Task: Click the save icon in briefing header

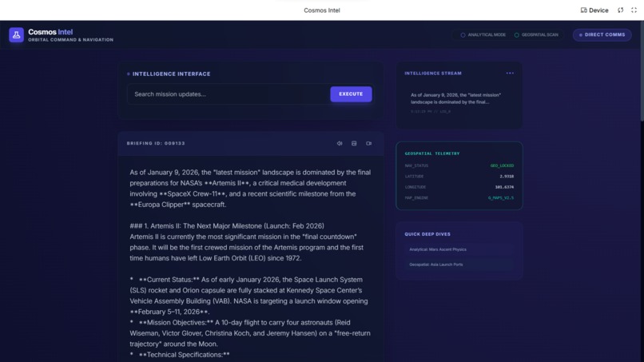Action: click(354, 143)
